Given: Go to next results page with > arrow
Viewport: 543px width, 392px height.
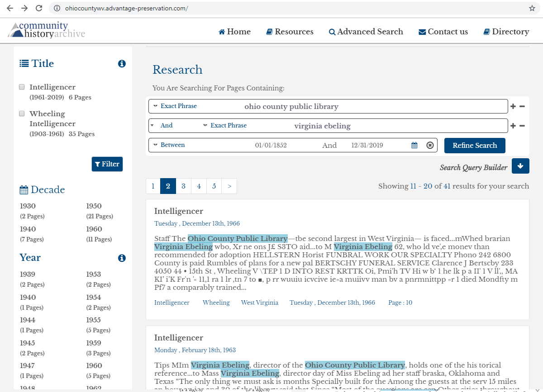Looking at the screenshot, I should [229, 186].
